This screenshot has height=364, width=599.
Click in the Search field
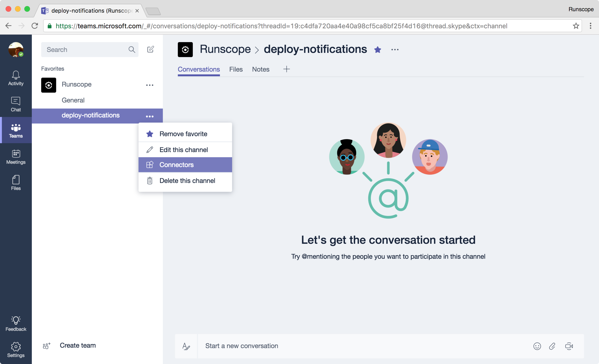point(90,50)
